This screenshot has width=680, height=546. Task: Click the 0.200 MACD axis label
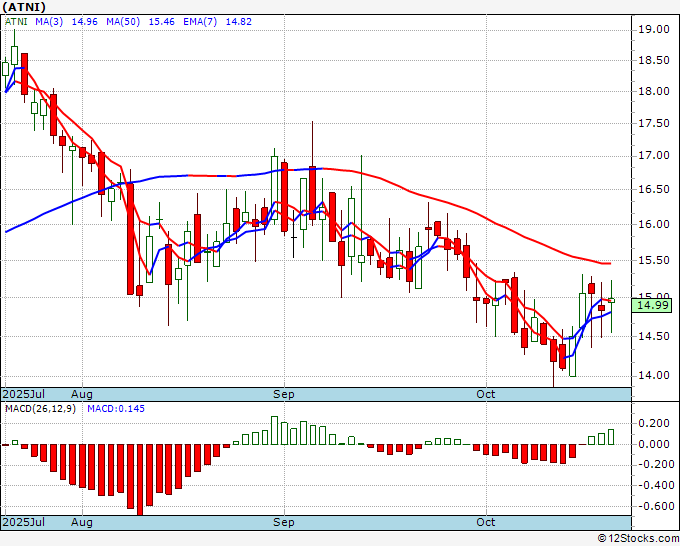pyautogui.click(x=654, y=423)
